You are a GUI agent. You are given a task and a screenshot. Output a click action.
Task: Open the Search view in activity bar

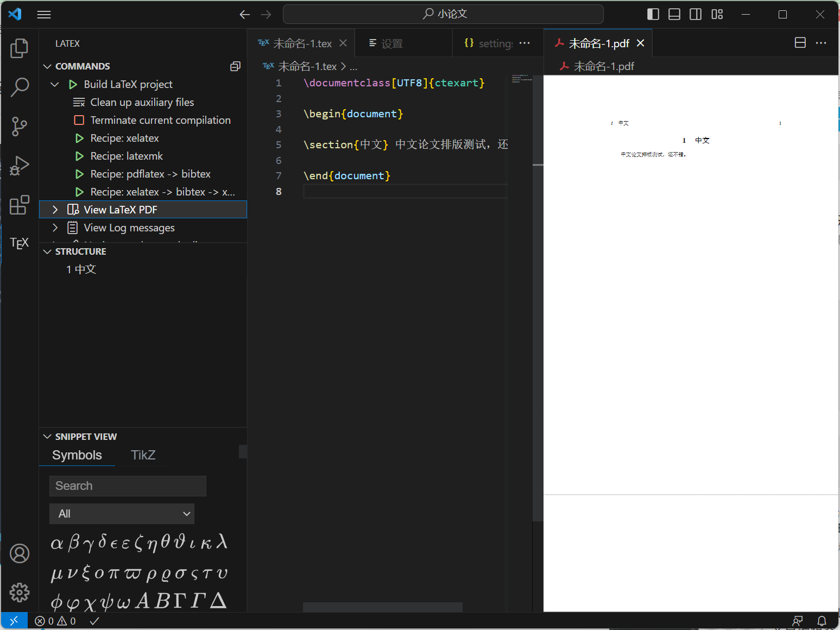(x=20, y=87)
